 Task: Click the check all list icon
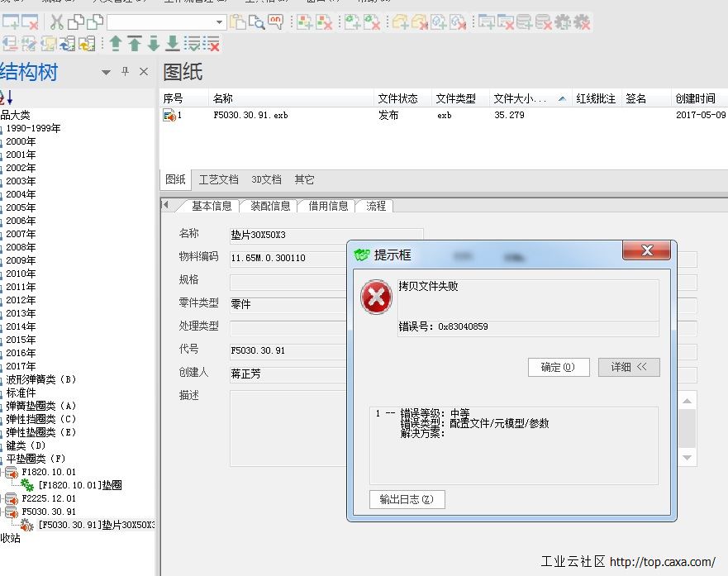click(193, 44)
